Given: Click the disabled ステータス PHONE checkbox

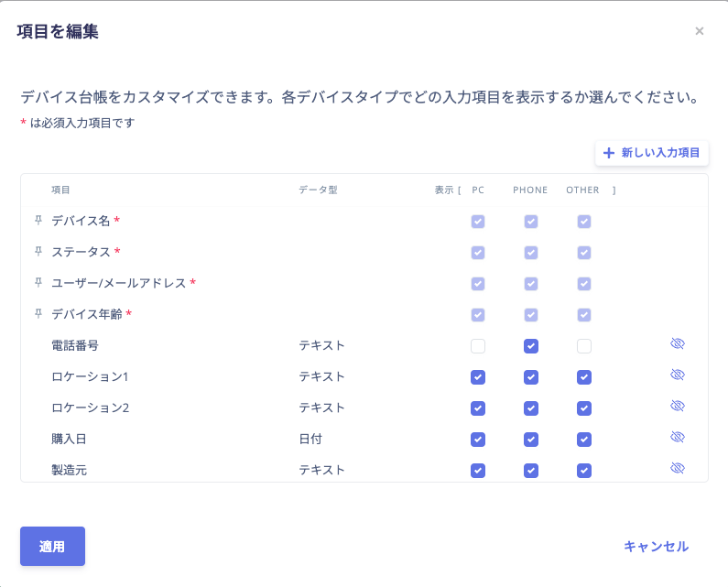Looking at the screenshot, I should point(531,253).
